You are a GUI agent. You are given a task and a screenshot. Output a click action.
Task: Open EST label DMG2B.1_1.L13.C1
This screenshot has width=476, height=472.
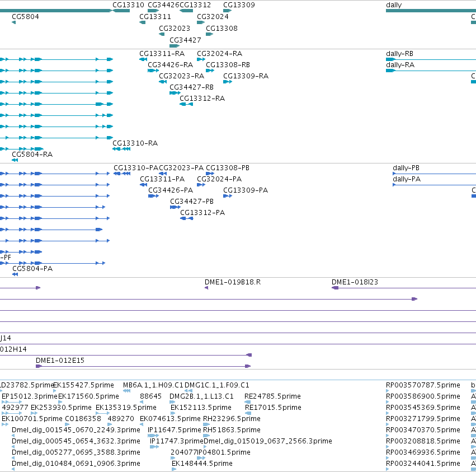click(x=201, y=396)
